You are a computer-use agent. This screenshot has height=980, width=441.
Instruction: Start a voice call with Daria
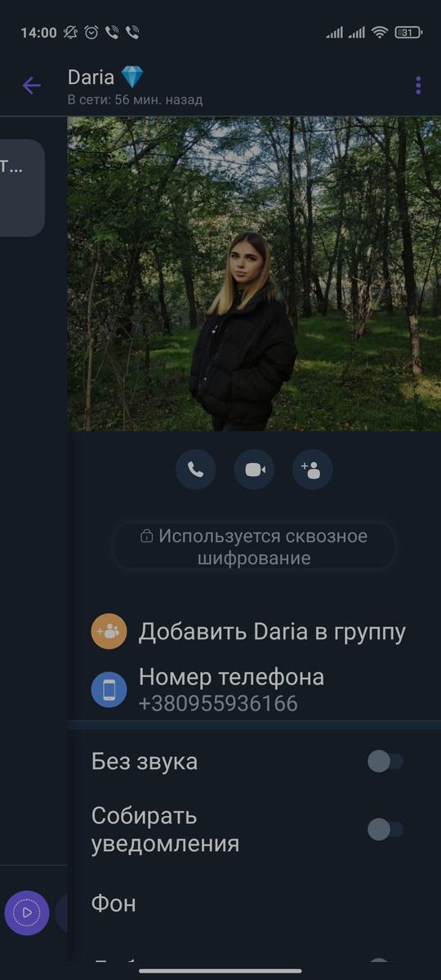pos(195,470)
